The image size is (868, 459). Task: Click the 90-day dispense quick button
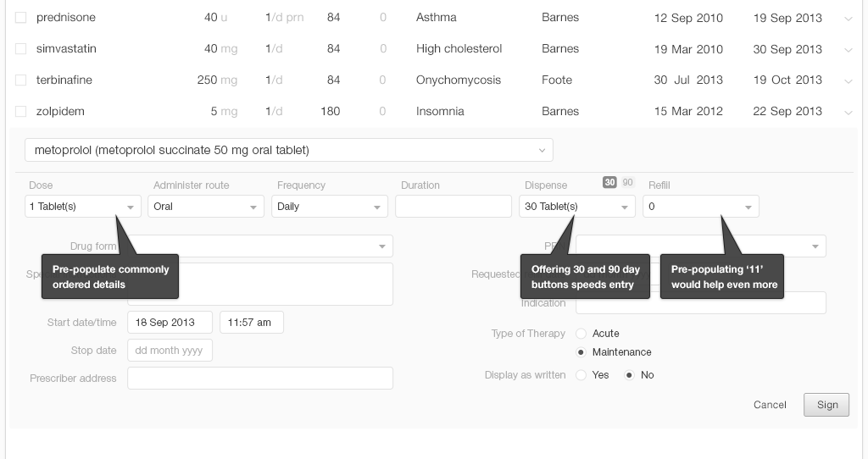point(627,182)
